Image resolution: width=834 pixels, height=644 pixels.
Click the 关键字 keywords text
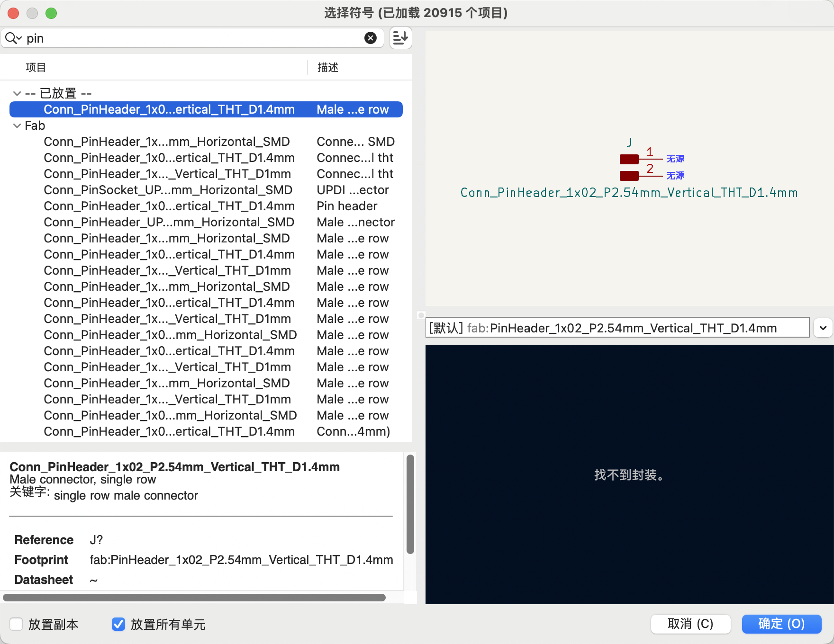point(126,495)
